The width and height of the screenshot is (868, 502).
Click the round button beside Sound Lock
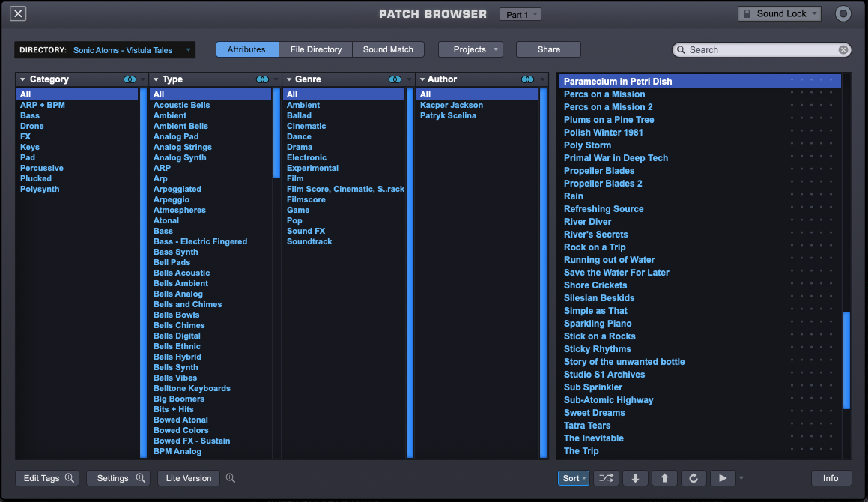[x=843, y=13]
